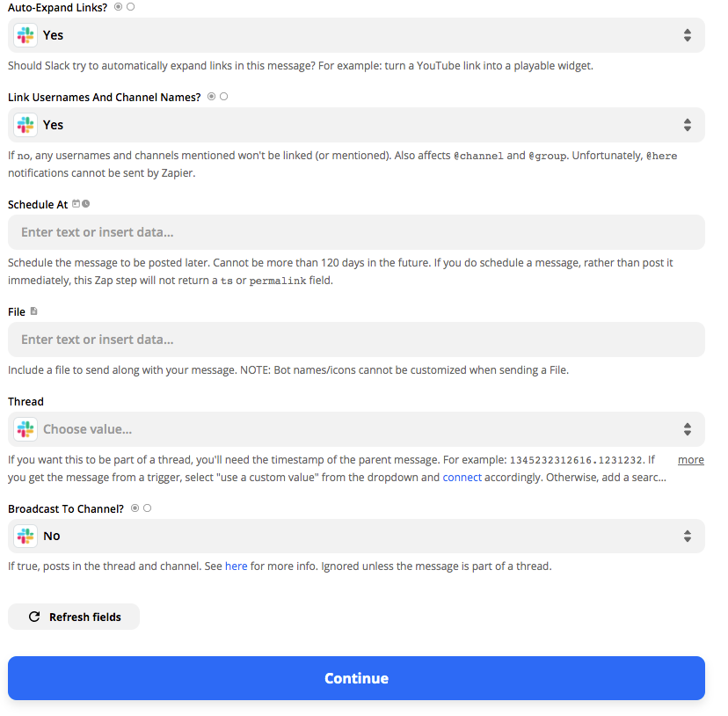Open the Broadcast To Channel dropdown arrows

click(688, 537)
